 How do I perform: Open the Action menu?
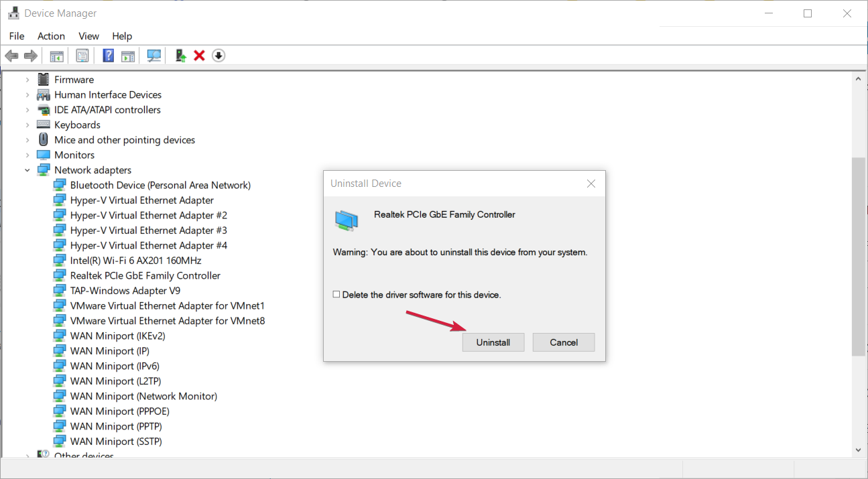pyautogui.click(x=51, y=36)
